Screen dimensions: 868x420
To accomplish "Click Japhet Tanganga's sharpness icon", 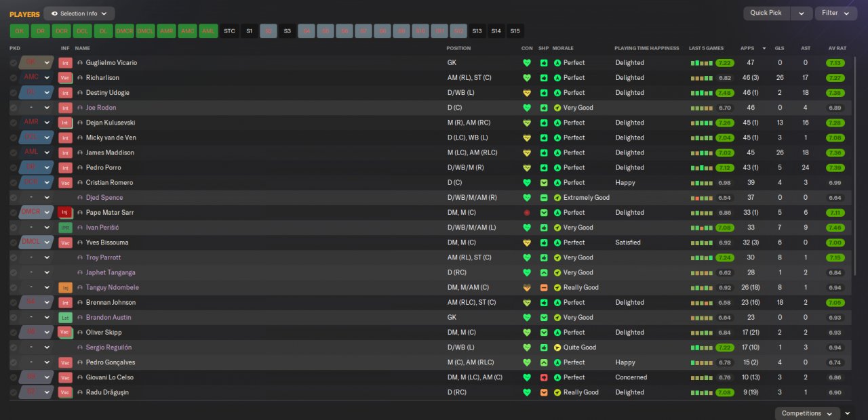I will click(x=544, y=272).
